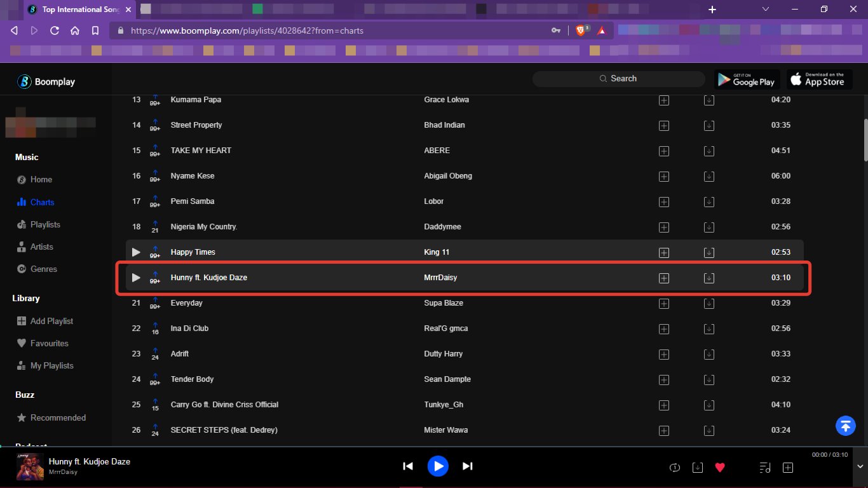The width and height of the screenshot is (868, 488).
Task: Click the playback progress bar
Action: [x=434, y=447]
